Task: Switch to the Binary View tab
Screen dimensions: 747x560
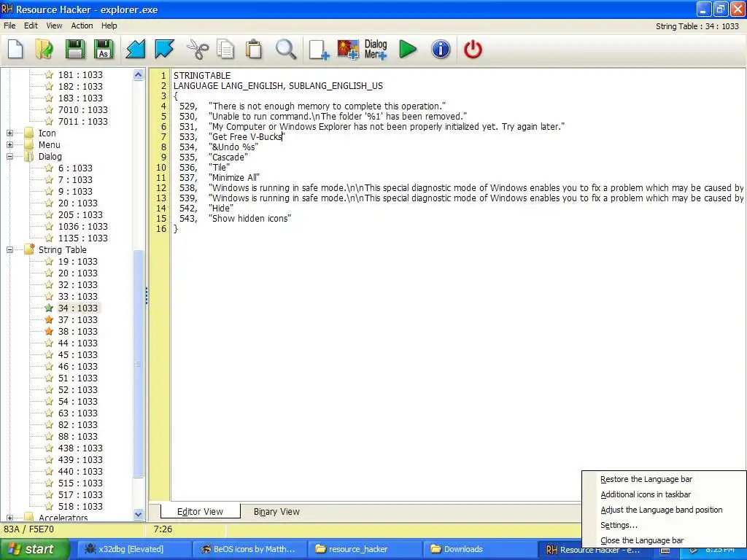Action: pos(276,511)
